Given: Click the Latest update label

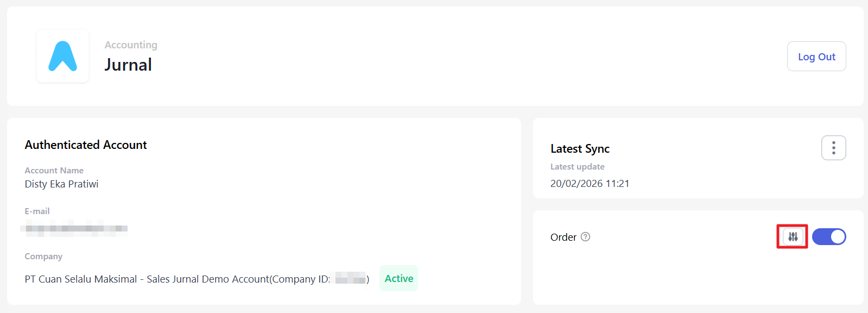Looking at the screenshot, I should point(577,166).
